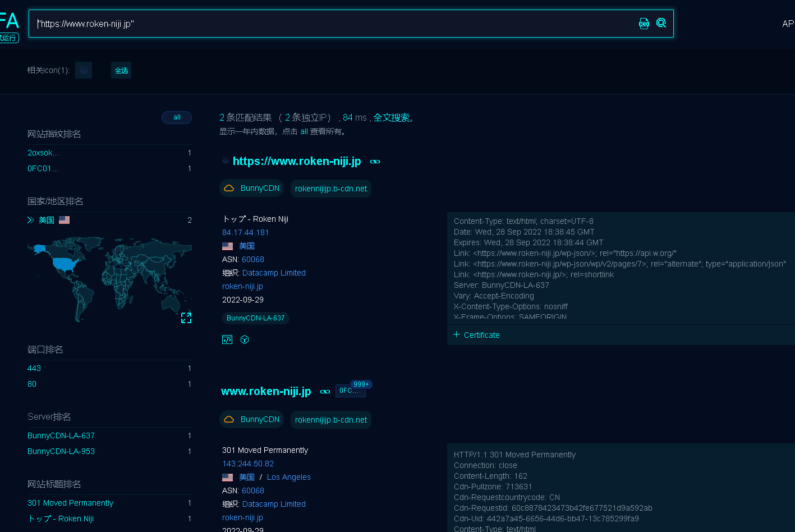Open the www.roken-niji.jp second result title
795x532 pixels.
coord(266,391)
